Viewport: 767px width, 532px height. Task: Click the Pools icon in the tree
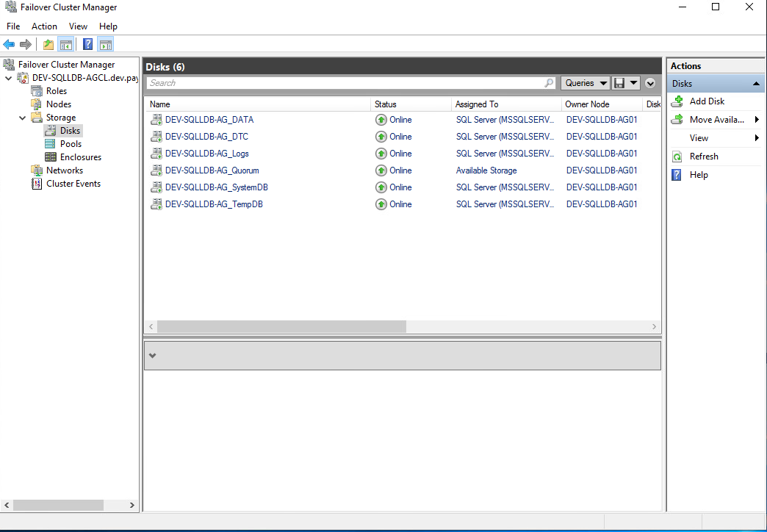click(50, 143)
